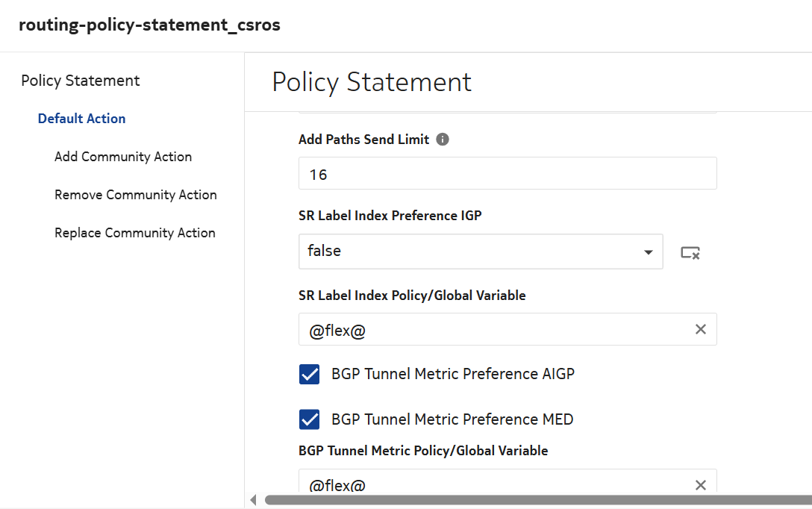Select Policy Statement in the sidebar
This screenshot has width=812, height=509.
click(x=81, y=81)
